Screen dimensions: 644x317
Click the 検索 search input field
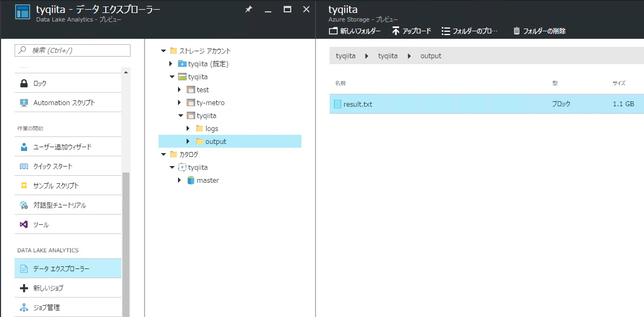coord(72,51)
